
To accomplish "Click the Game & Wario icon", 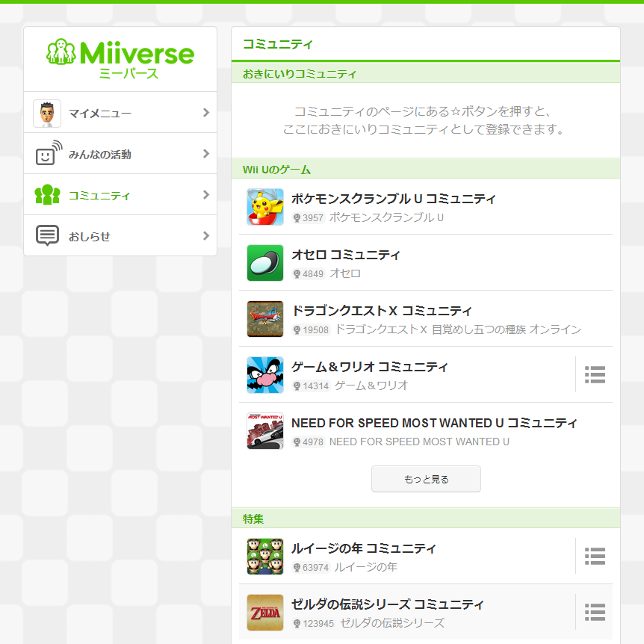I will point(265,375).
